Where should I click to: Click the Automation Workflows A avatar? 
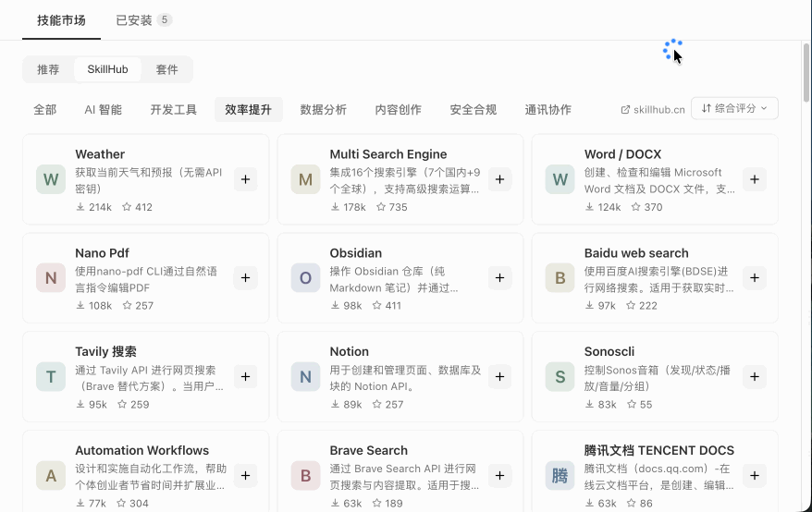pyautogui.click(x=51, y=475)
